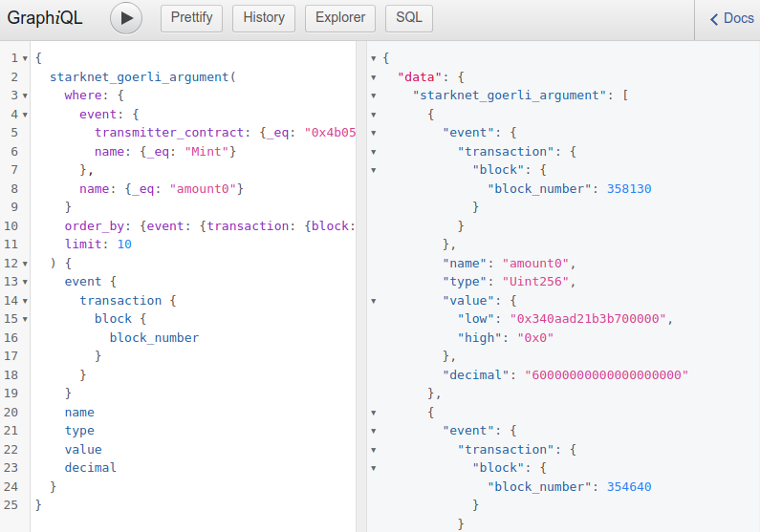Click the Prettify button
The height and width of the screenshot is (532, 760).
click(191, 18)
